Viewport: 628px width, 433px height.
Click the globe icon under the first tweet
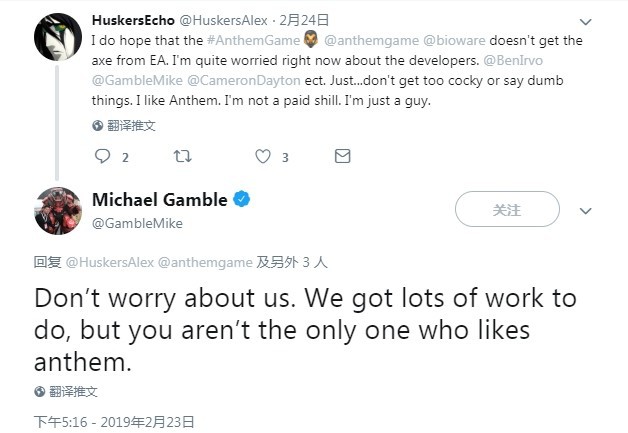(97, 126)
